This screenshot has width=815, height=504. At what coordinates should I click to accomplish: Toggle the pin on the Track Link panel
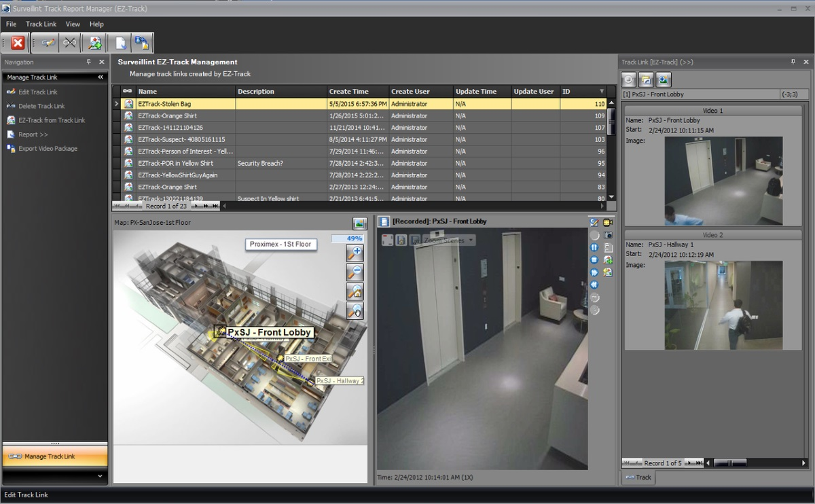pyautogui.click(x=793, y=62)
